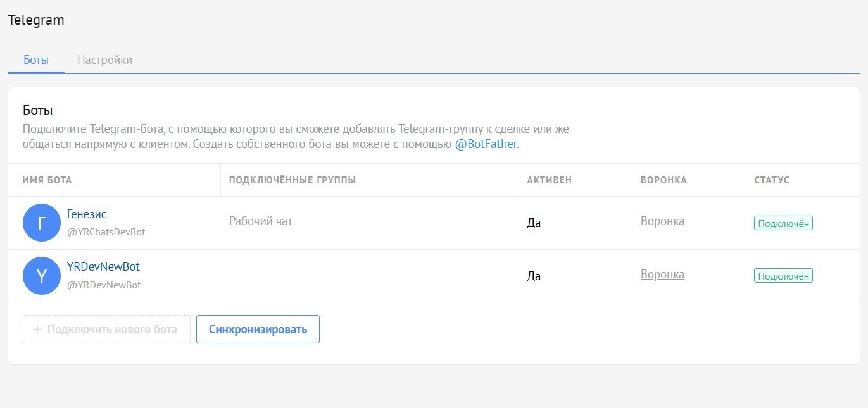Image resolution: width=868 pixels, height=408 pixels.
Task: Click the ВОРОНКА column header
Action: tap(664, 180)
